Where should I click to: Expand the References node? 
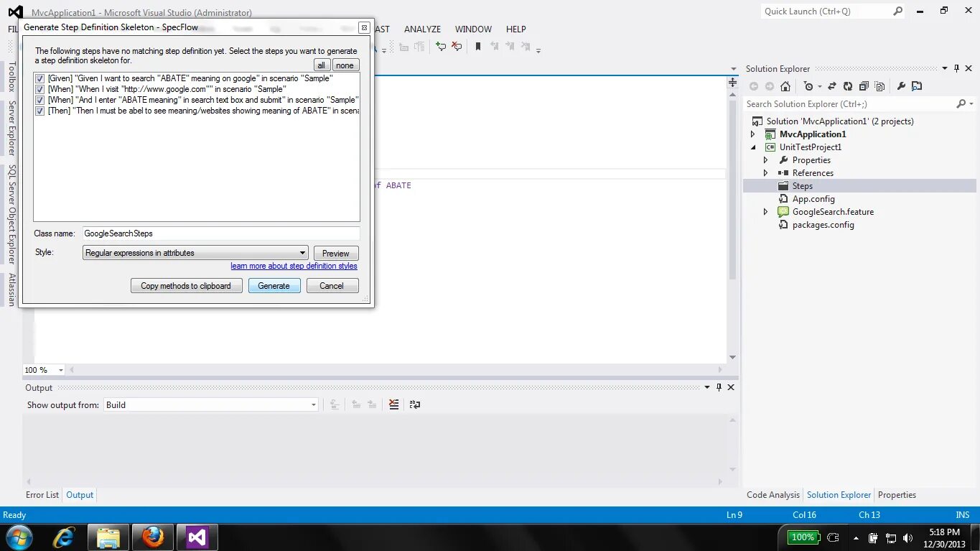(x=766, y=173)
